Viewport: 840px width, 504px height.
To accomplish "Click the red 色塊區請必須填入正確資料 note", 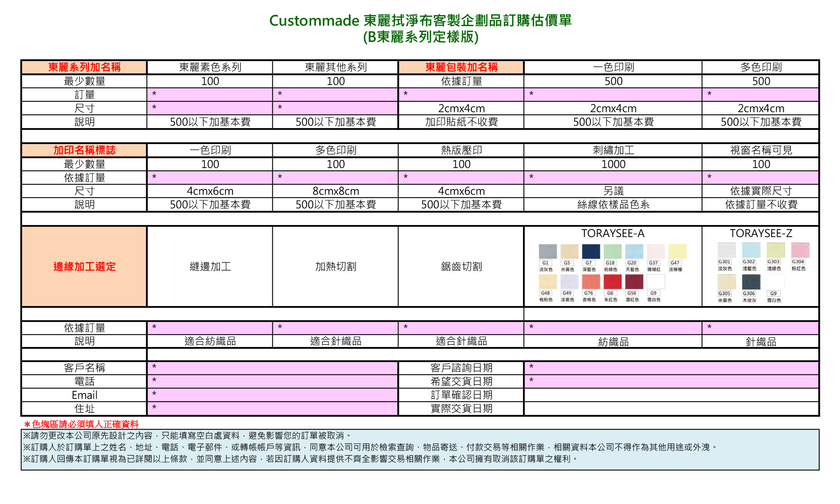I will click(81, 424).
